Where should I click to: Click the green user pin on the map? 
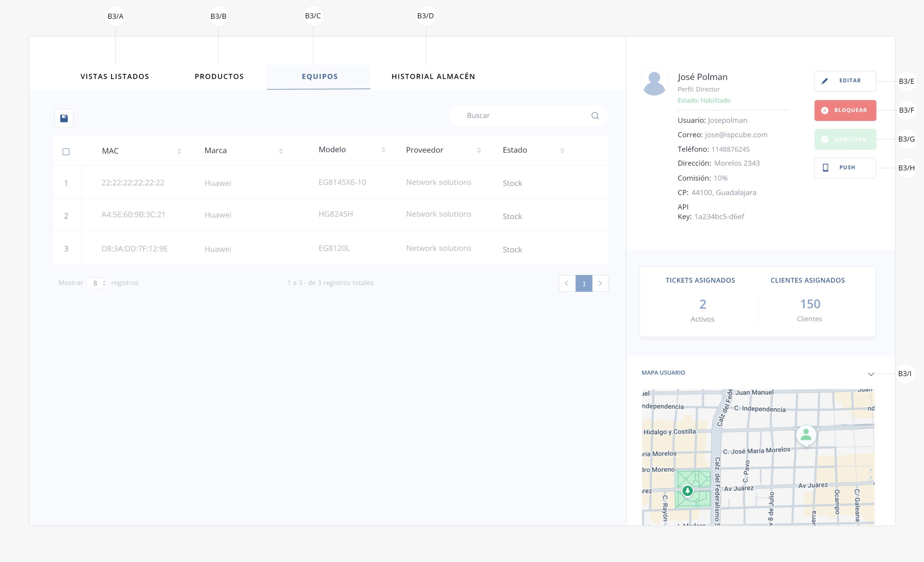pos(806,435)
